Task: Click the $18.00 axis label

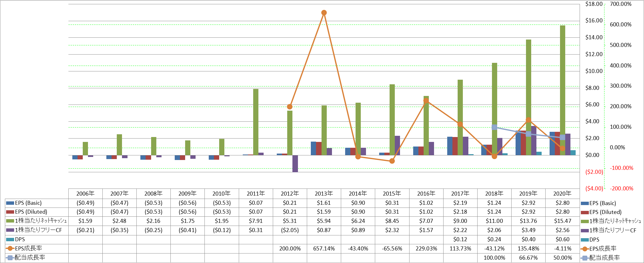Action: pos(594,4)
